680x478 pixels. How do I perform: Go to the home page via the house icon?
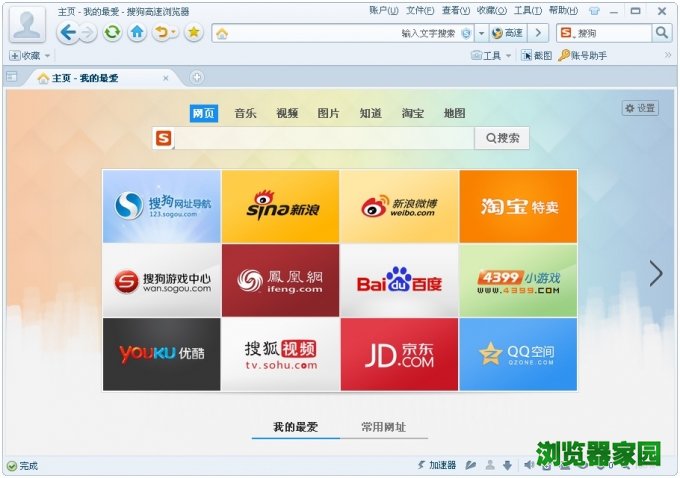137,33
